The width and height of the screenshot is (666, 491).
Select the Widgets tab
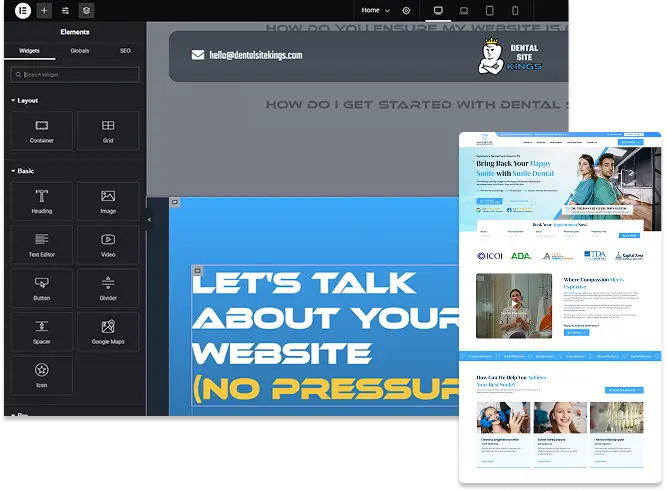coord(29,51)
